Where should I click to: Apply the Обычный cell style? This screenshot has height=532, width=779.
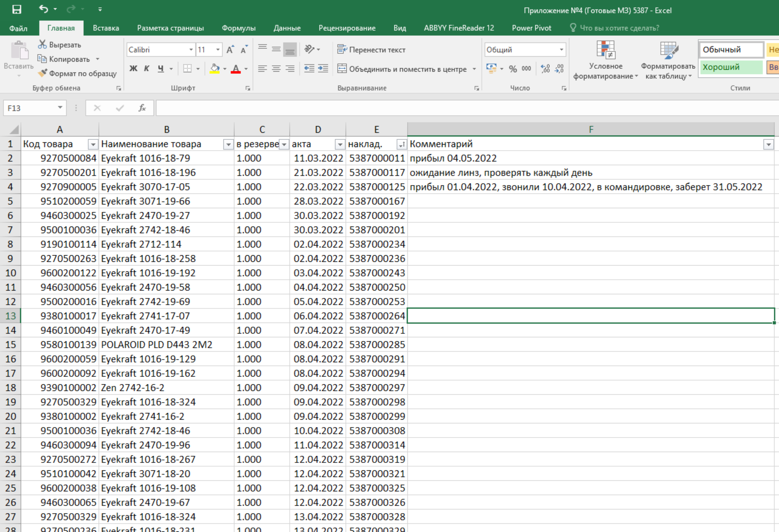(x=731, y=50)
